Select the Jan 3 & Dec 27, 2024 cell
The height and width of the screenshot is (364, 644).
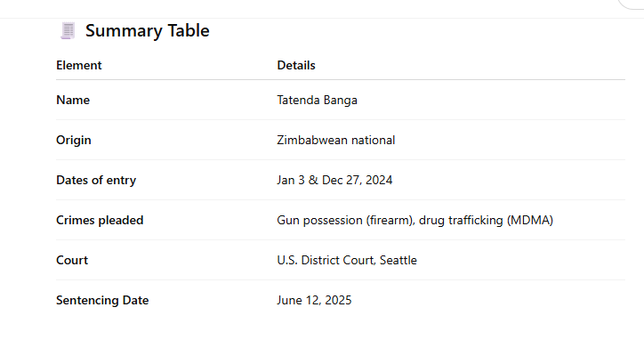tap(334, 181)
